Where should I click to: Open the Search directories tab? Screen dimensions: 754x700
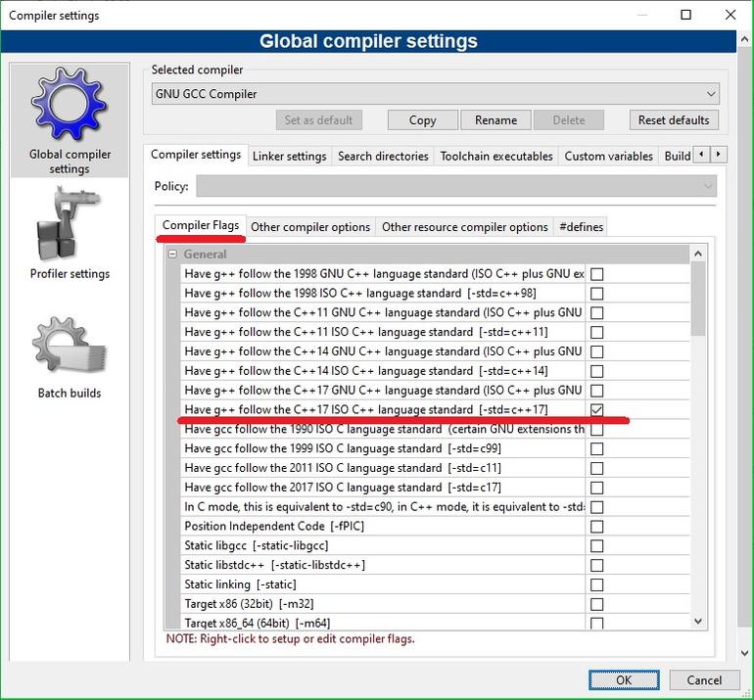[x=383, y=157]
